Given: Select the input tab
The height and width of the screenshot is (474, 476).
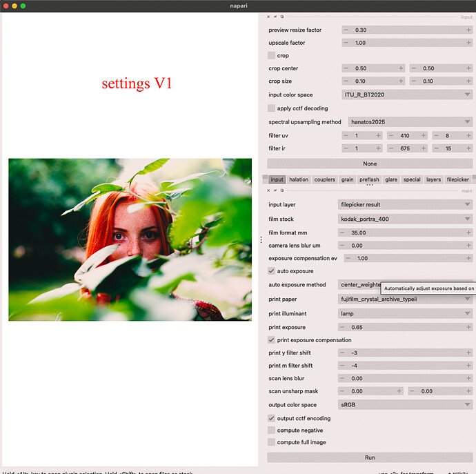Looking at the screenshot, I should click(x=277, y=179).
